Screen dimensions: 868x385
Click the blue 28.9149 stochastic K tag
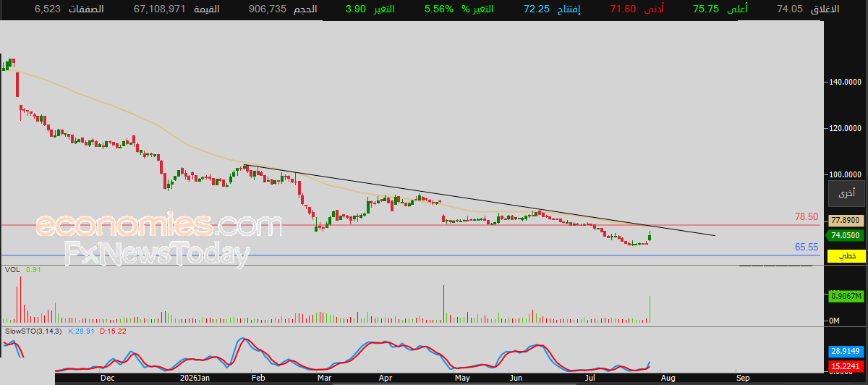845,350
